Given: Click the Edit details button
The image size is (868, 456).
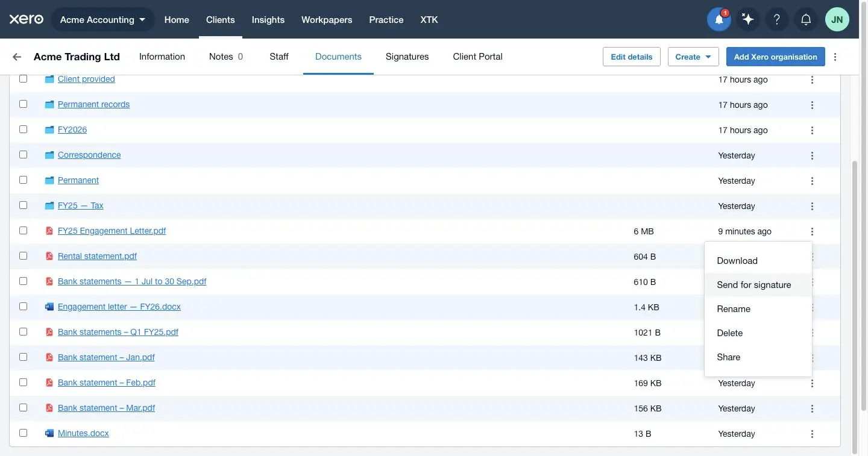Looking at the screenshot, I should (632, 57).
